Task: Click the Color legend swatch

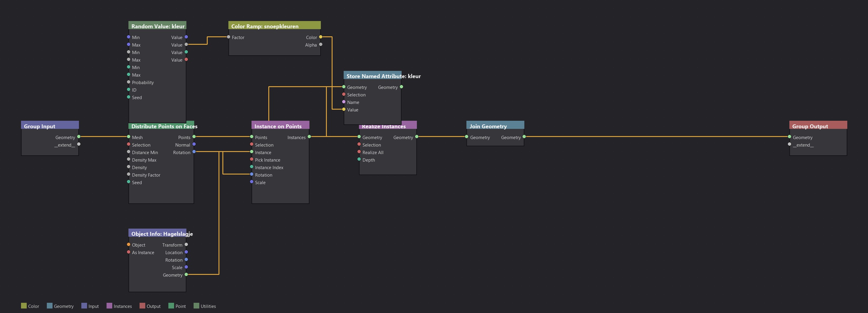Action: pyautogui.click(x=24, y=305)
